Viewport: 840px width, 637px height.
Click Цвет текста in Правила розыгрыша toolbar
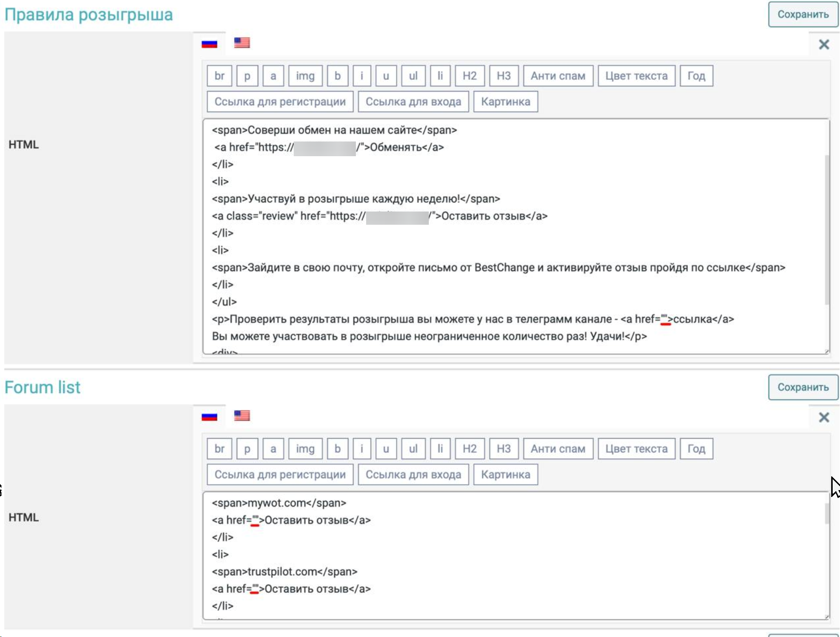point(636,76)
